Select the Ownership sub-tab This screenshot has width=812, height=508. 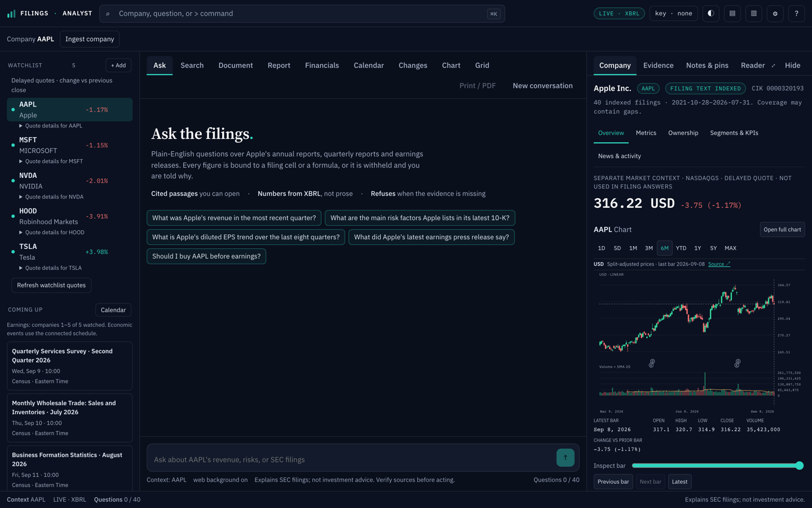pos(683,133)
